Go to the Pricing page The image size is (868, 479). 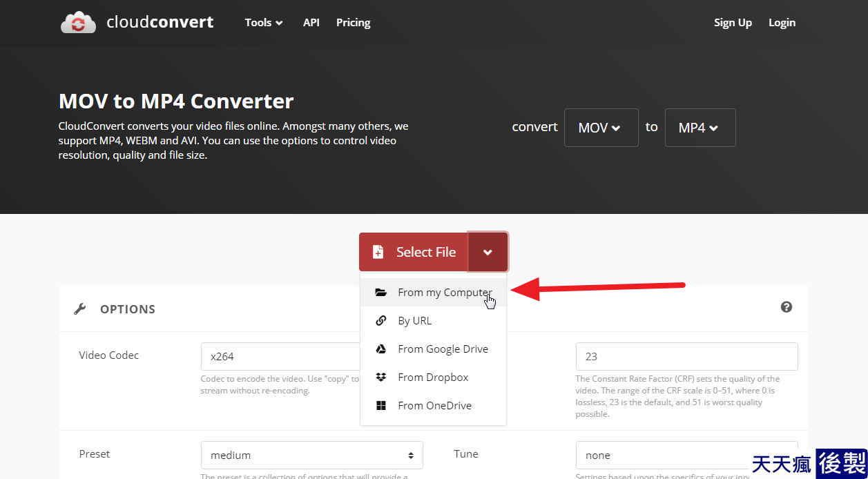point(353,23)
